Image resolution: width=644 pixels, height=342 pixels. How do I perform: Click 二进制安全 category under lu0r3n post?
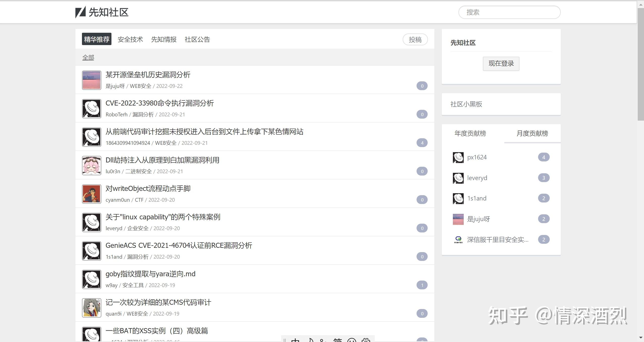tap(138, 171)
